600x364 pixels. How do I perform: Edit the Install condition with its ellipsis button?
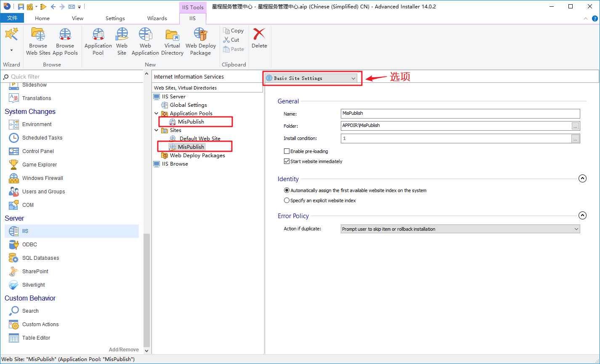[576, 138]
